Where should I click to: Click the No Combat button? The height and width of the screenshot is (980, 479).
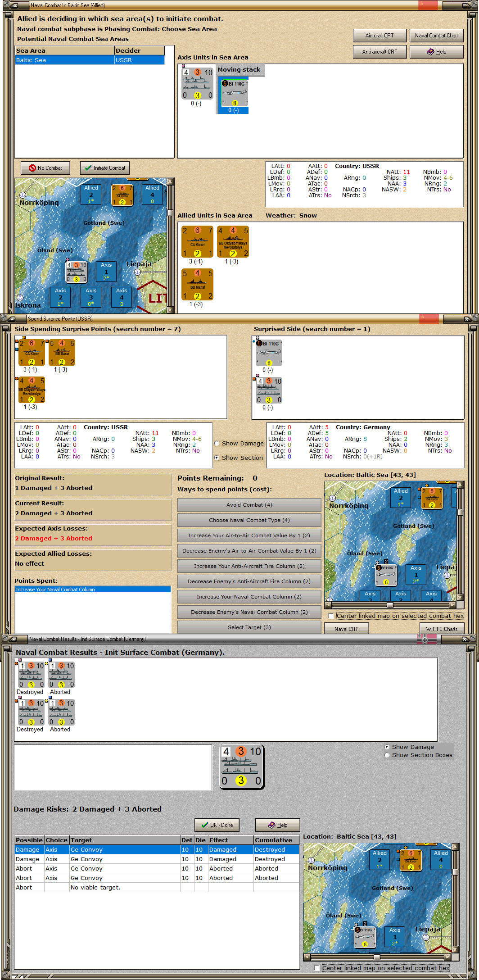45,168
